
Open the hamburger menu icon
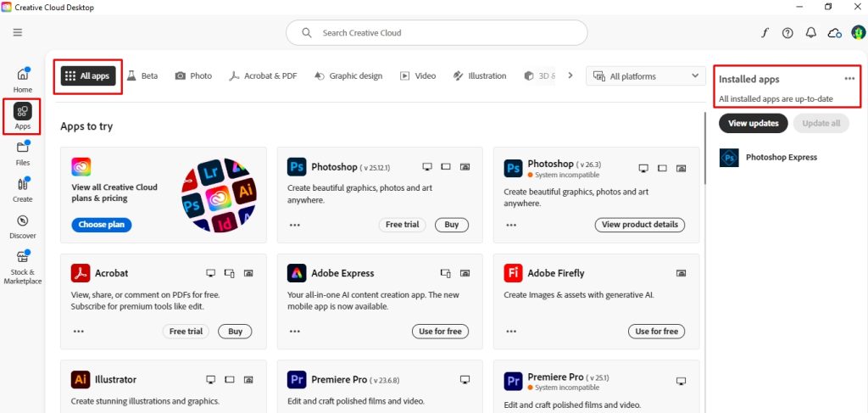click(18, 33)
